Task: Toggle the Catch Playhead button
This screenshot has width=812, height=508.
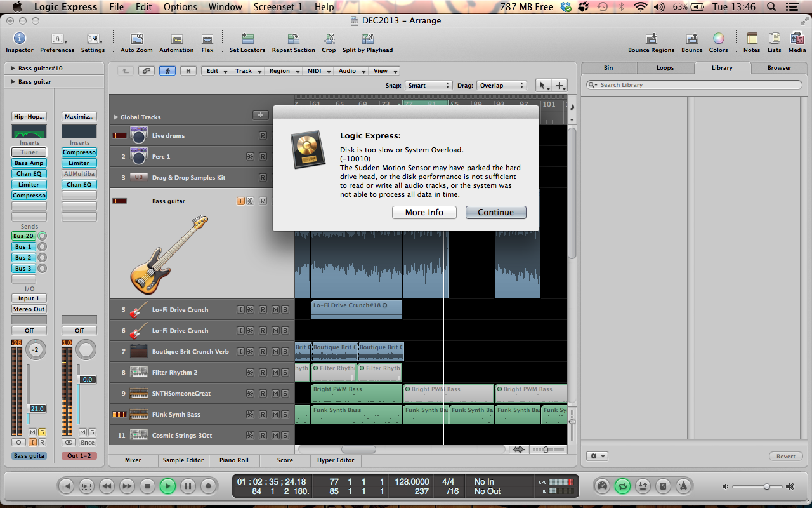Action: click(x=167, y=71)
